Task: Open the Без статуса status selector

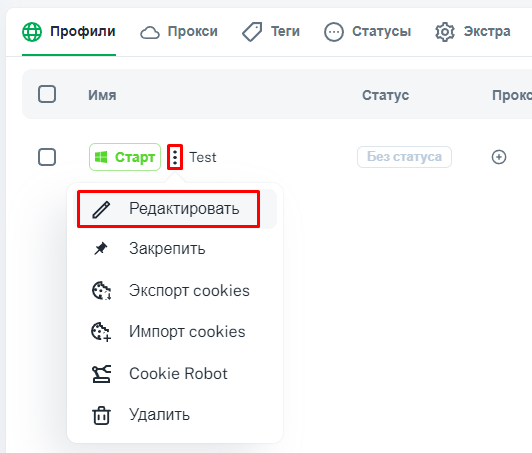Action: tap(404, 157)
